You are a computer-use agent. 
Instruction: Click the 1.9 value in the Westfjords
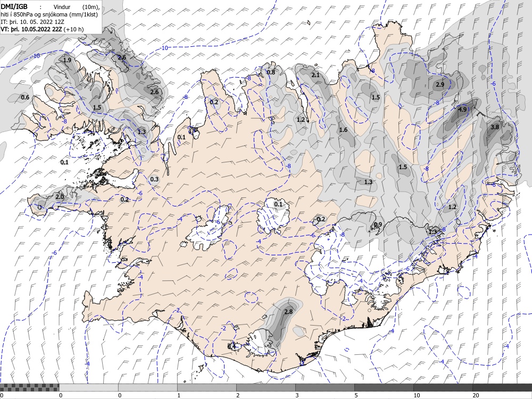[x=67, y=60]
